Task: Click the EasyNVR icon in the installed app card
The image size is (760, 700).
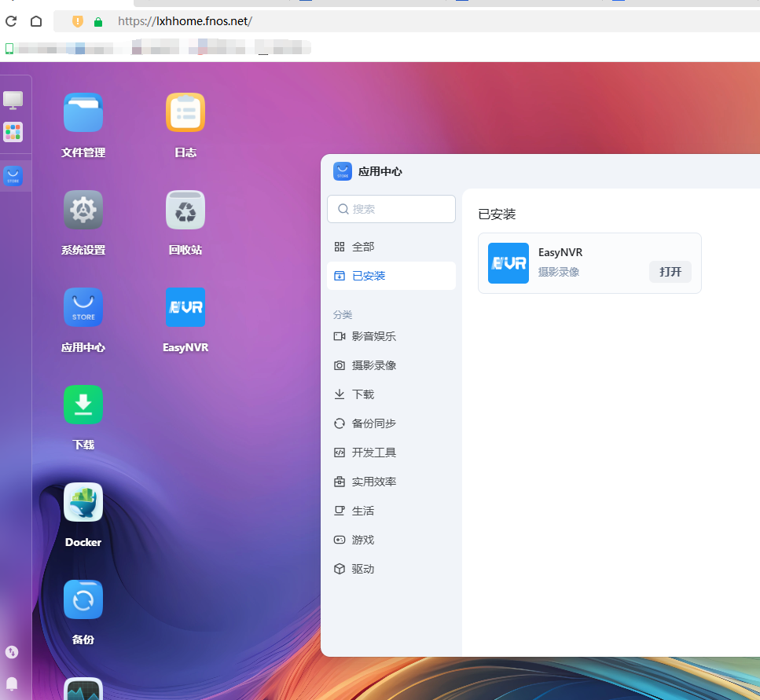Action: pyautogui.click(x=508, y=263)
